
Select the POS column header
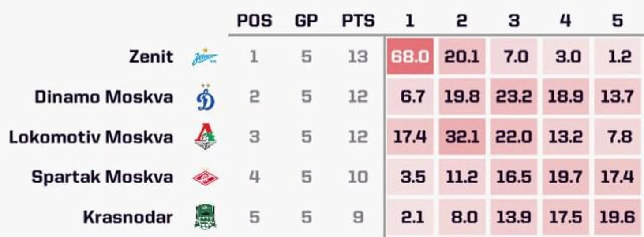pyautogui.click(x=255, y=21)
